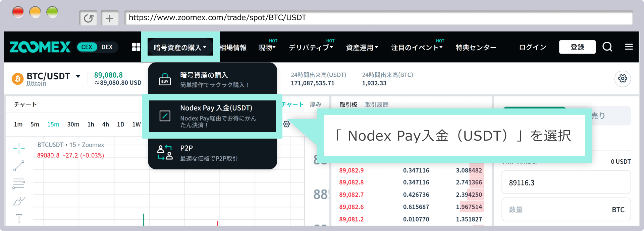
Task: Set chart interval to 30m
Action: [x=73, y=124]
